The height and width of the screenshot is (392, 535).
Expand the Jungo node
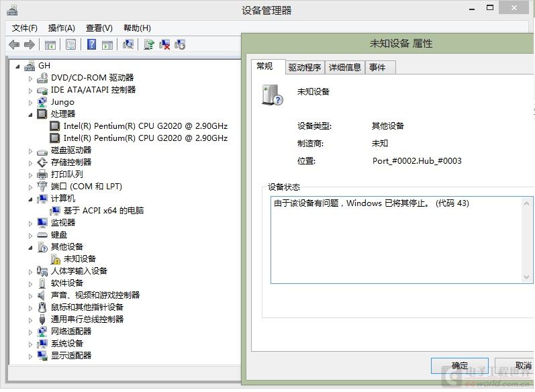pyautogui.click(x=30, y=103)
